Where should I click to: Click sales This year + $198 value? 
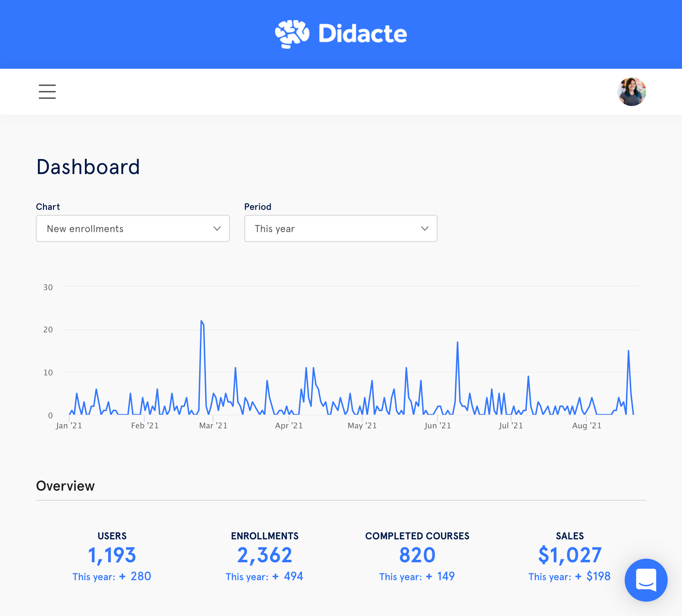[570, 576]
